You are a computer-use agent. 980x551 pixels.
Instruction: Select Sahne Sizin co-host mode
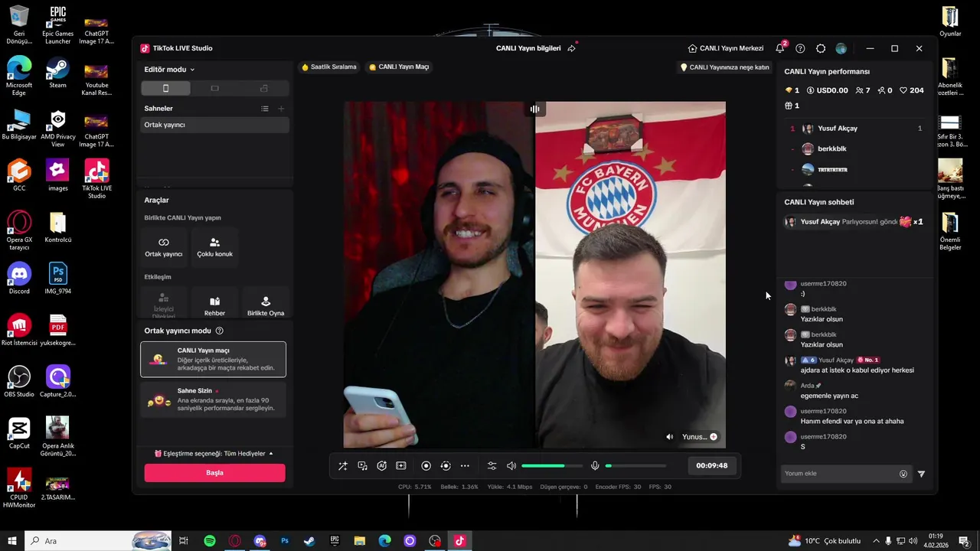click(213, 400)
